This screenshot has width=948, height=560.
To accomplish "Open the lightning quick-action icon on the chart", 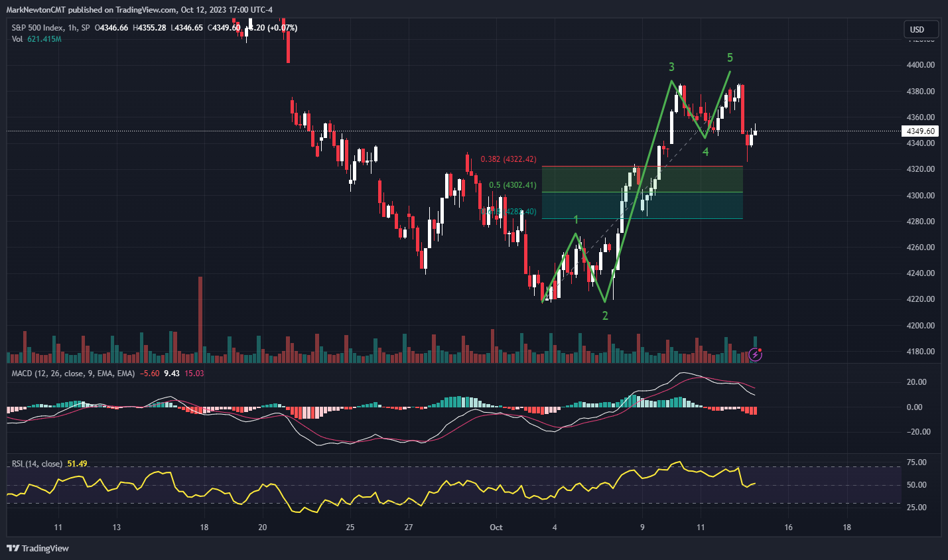I will click(755, 356).
